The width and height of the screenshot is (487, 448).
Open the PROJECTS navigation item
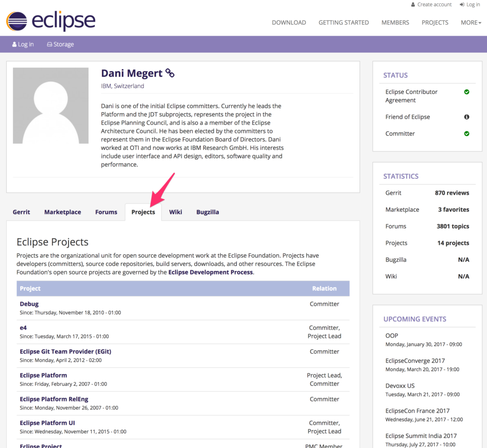(x=435, y=23)
